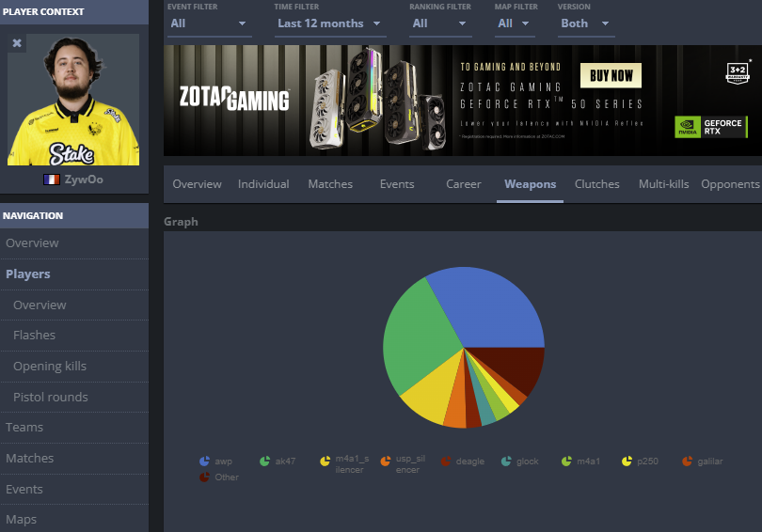Select the Weapons tab
Screen dimensions: 762x532
coord(531,184)
